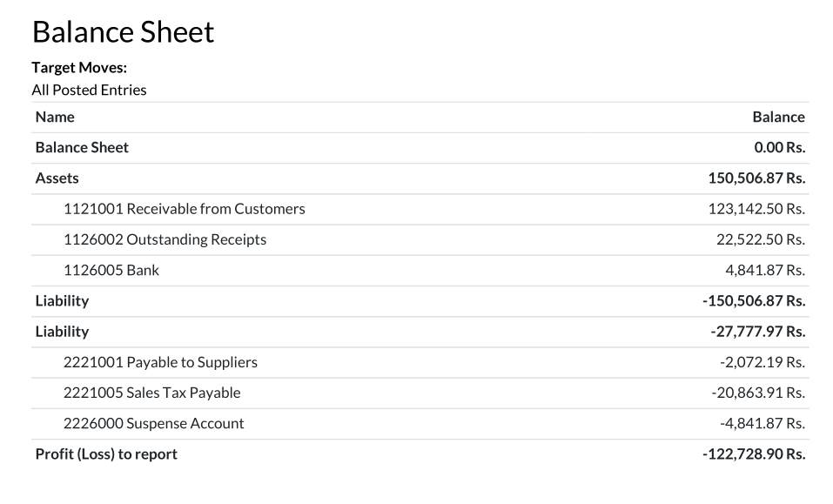The image size is (833, 504).
Task: Select the 1126005 Bank account row
Action: coord(111,270)
